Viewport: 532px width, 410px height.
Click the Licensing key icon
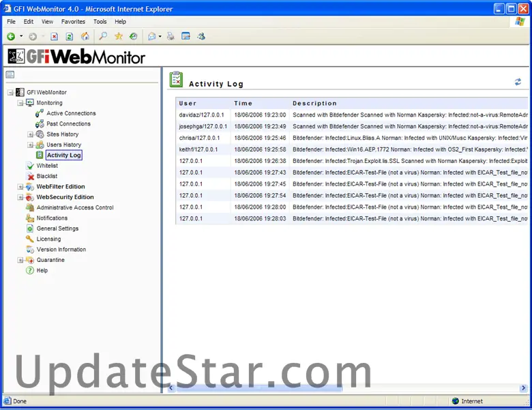[30, 239]
